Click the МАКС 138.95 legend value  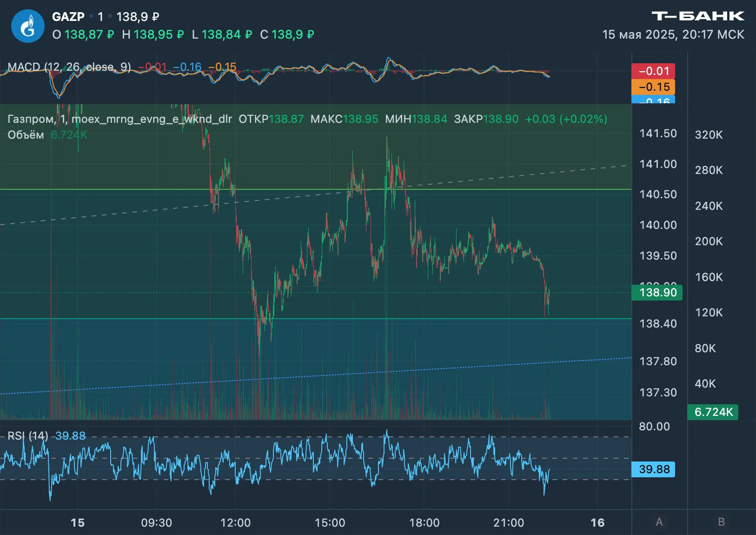coord(345,119)
